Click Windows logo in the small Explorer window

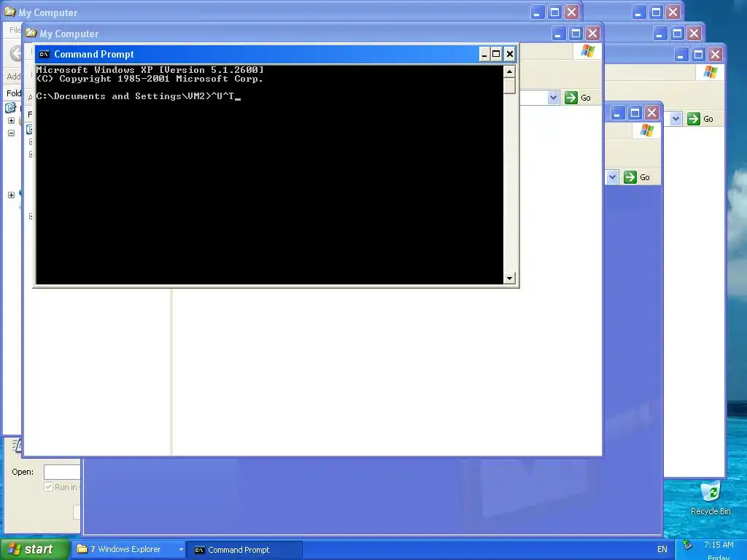click(x=646, y=130)
